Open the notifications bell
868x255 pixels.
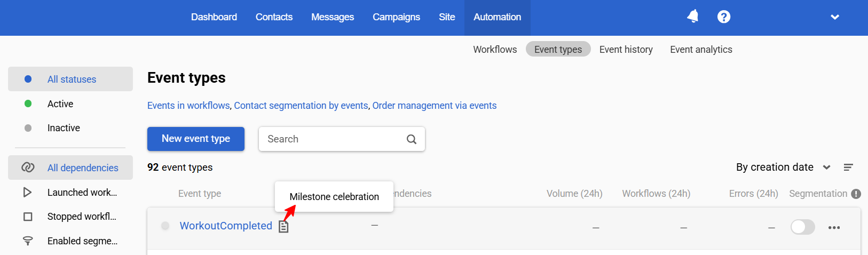[x=693, y=17]
